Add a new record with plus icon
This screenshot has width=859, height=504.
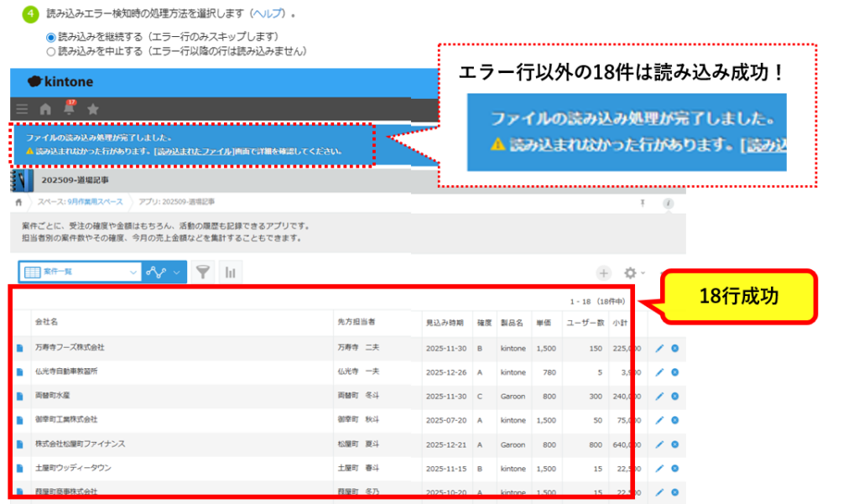603,273
